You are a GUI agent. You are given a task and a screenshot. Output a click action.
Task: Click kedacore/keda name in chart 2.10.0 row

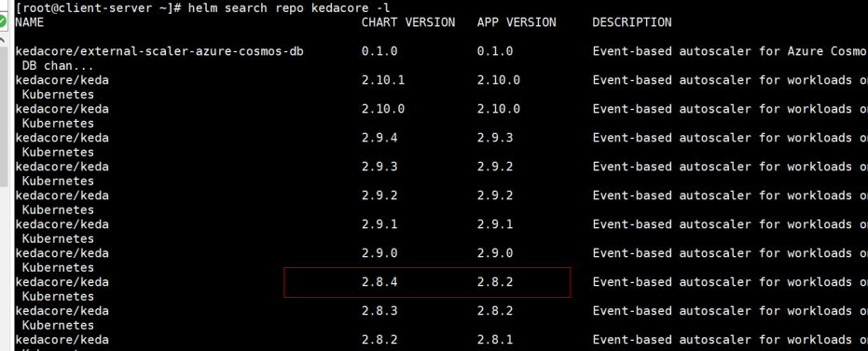click(62, 109)
